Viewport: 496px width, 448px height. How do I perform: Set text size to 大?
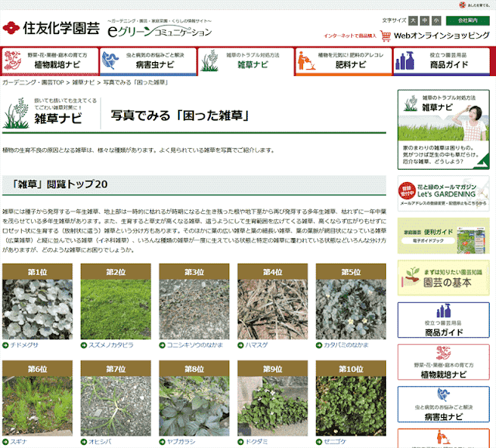point(413,21)
